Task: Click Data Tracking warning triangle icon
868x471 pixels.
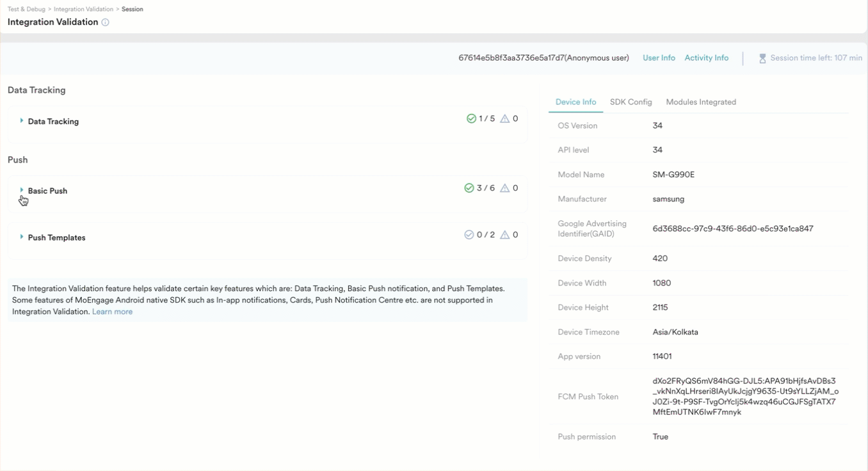Action: [x=505, y=119]
